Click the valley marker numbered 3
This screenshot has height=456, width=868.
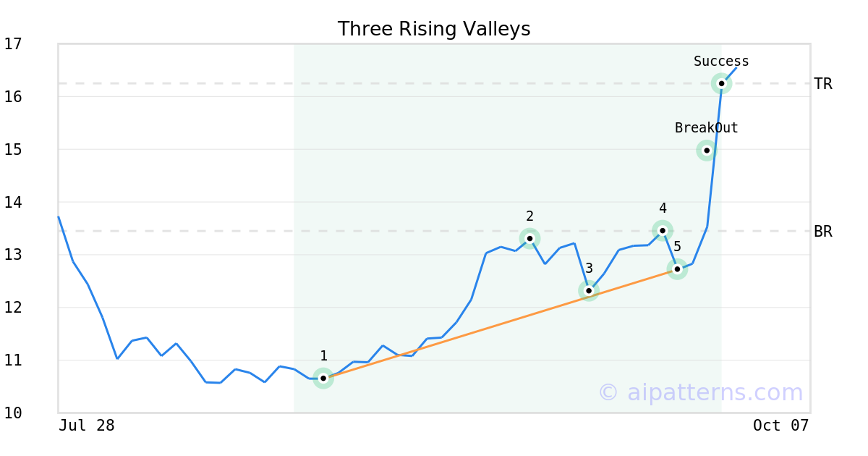pyautogui.click(x=589, y=290)
